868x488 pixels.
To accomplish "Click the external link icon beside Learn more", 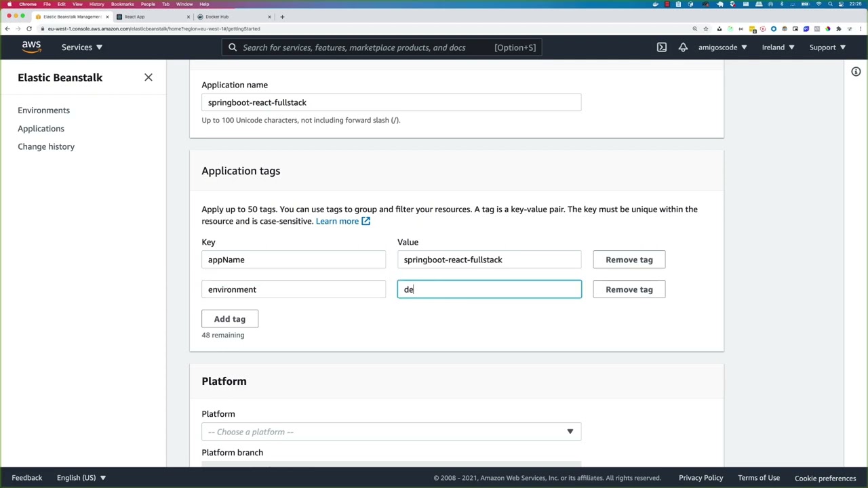I will pos(366,221).
